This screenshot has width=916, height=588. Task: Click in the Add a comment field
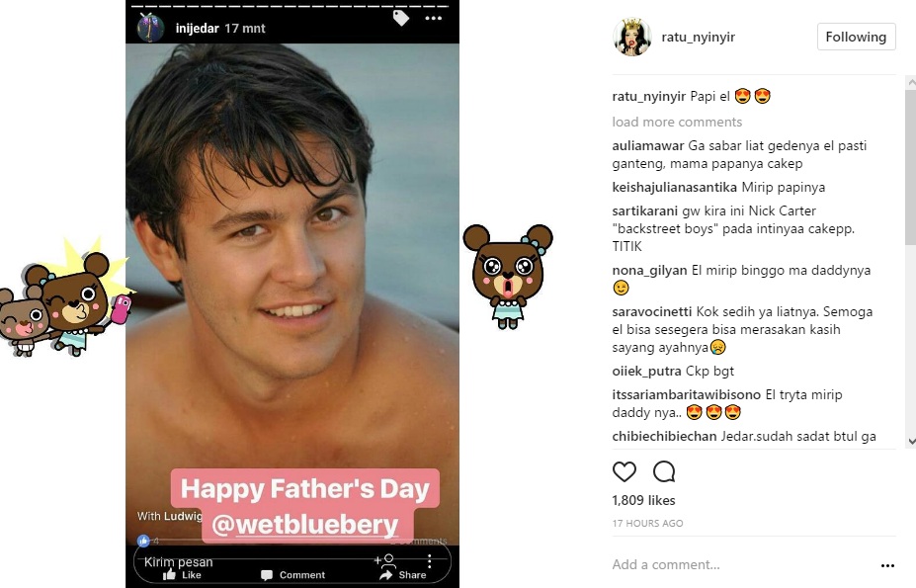(x=731, y=564)
